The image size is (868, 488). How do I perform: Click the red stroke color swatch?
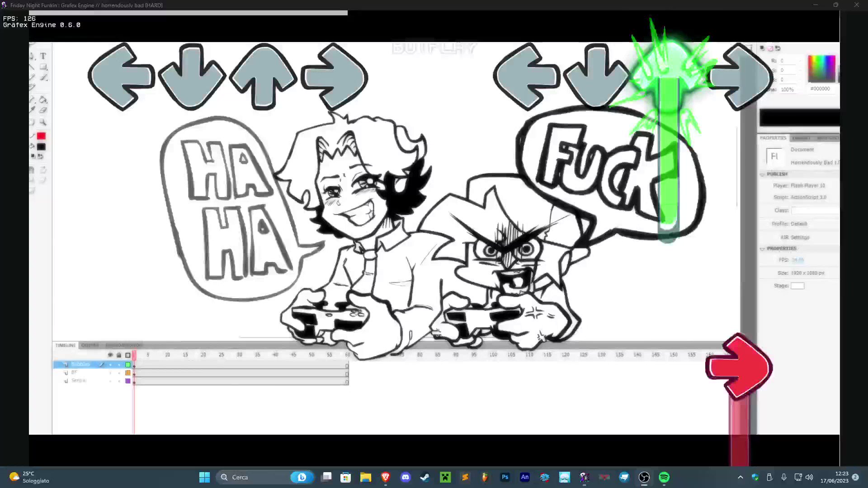(41, 136)
